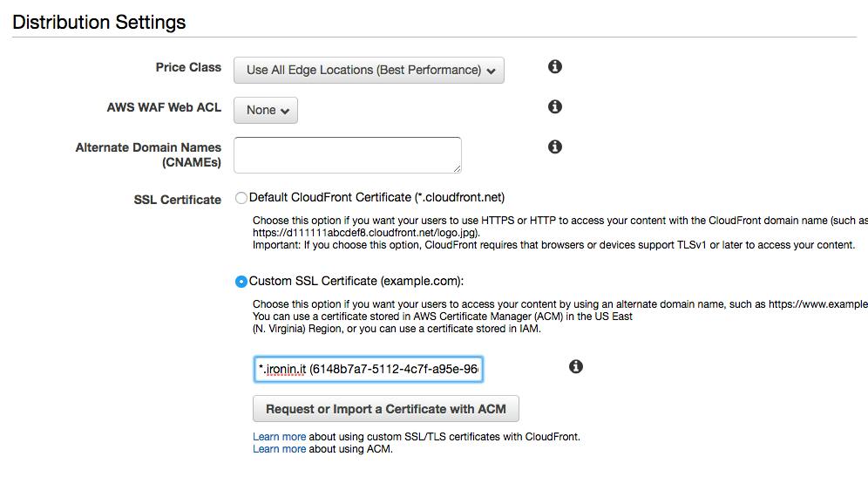The image size is (868, 477).
Task: Click the Distribution Settings heading
Action: point(99,22)
